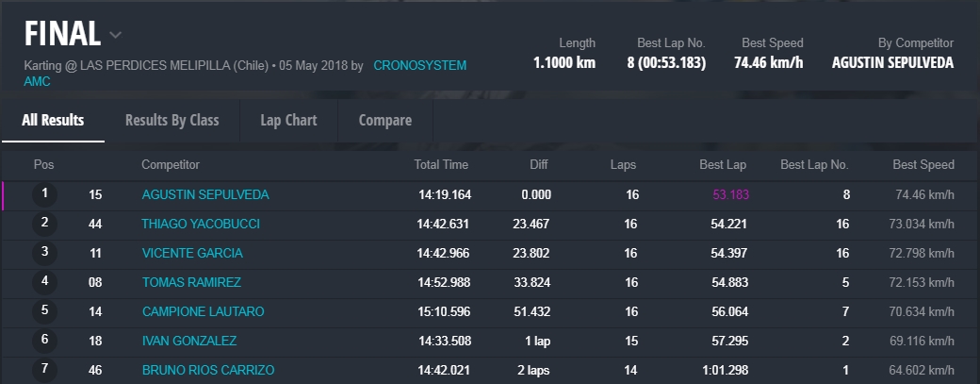Viewport: 980px width, 384px height.
Task: Click position 4 circle badge
Action: [44, 282]
